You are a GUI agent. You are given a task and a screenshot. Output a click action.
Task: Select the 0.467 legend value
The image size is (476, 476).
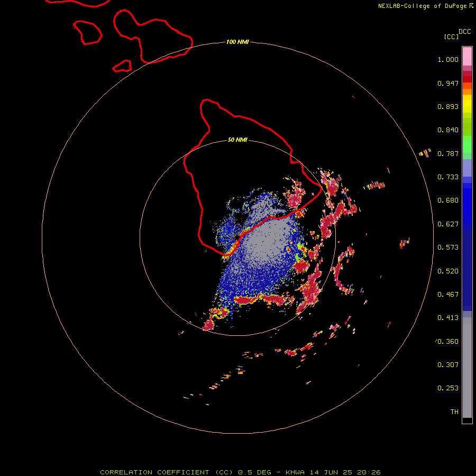pyautogui.click(x=448, y=295)
